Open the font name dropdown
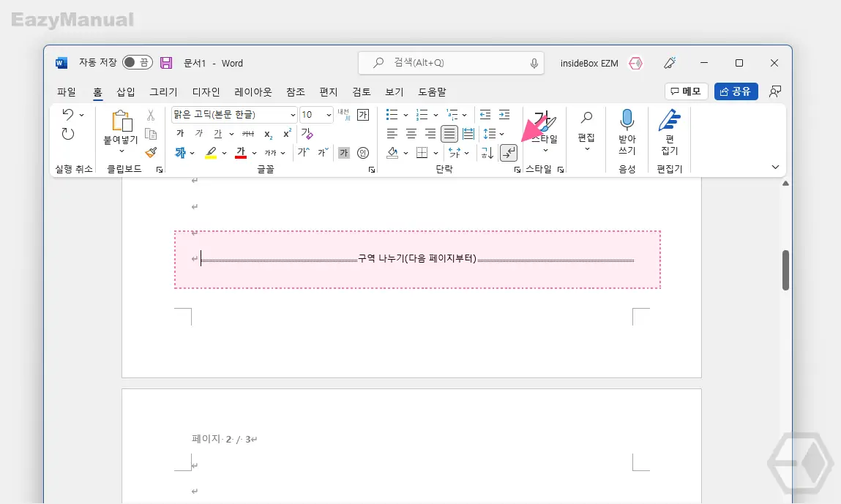 tap(293, 115)
